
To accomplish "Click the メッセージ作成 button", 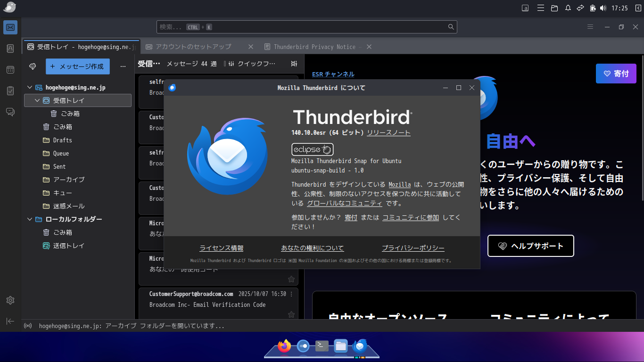I will point(77,66).
